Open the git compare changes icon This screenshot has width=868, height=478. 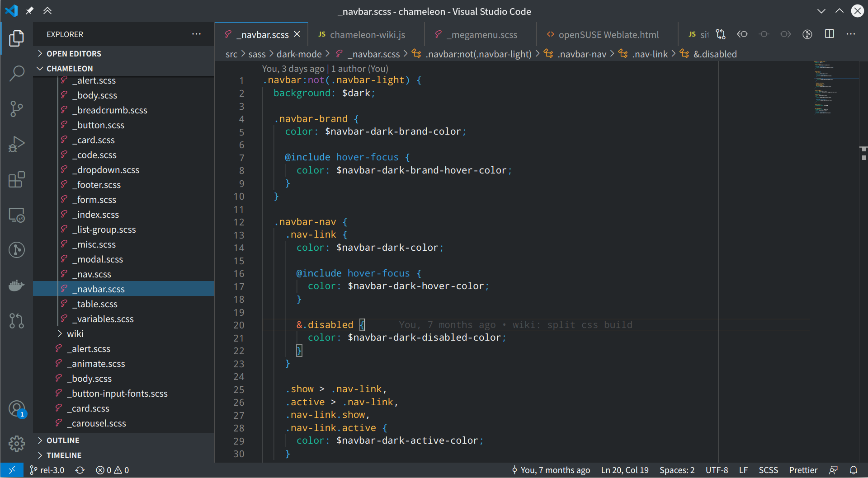(721, 34)
